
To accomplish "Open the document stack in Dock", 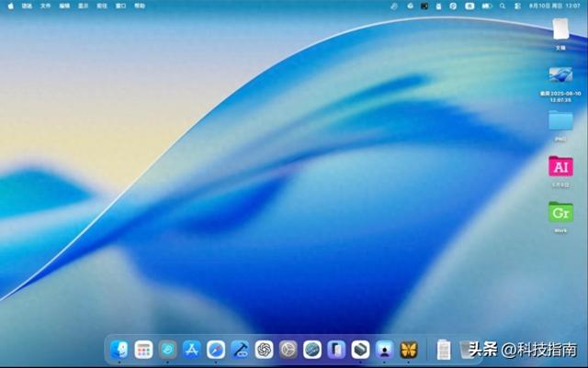I will (444, 350).
